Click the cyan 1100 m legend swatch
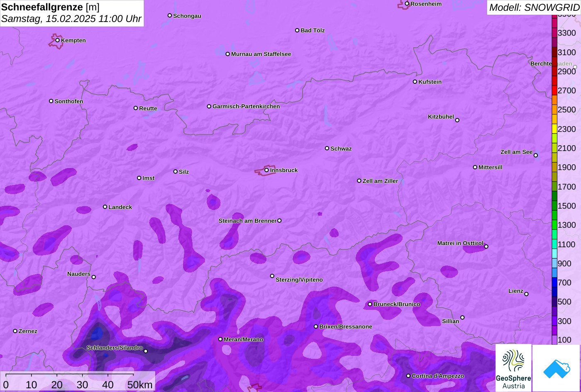581x392 pixels. click(554, 244)
